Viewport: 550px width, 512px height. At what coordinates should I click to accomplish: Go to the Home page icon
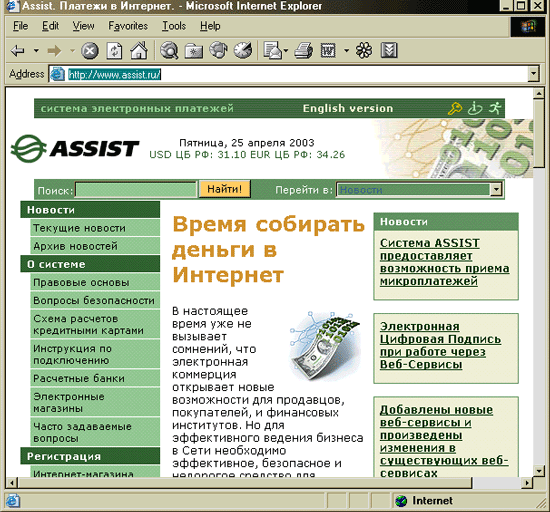[x=139, y=50]
